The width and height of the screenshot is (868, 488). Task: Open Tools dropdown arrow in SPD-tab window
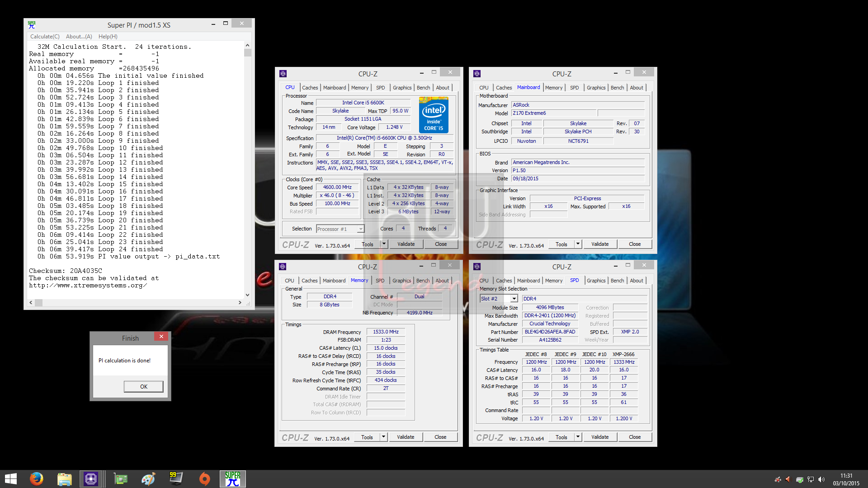(578, 437)
